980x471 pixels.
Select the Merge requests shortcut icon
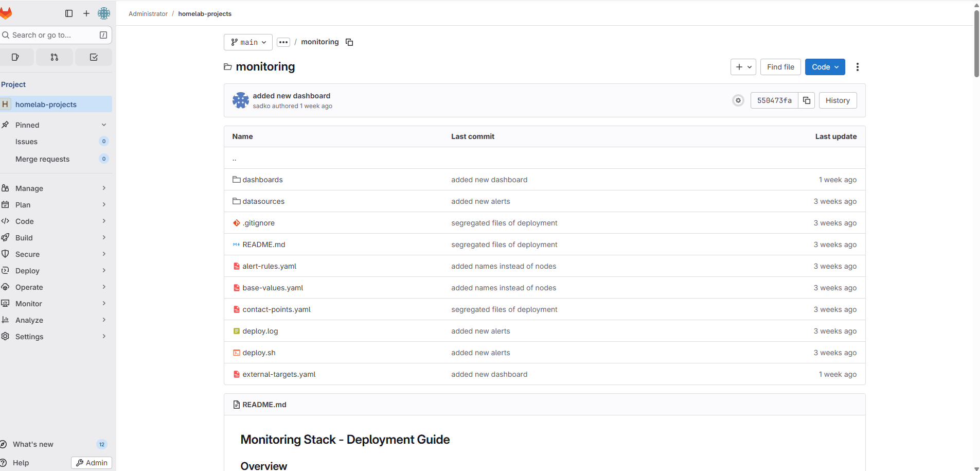tap(54, 57)
